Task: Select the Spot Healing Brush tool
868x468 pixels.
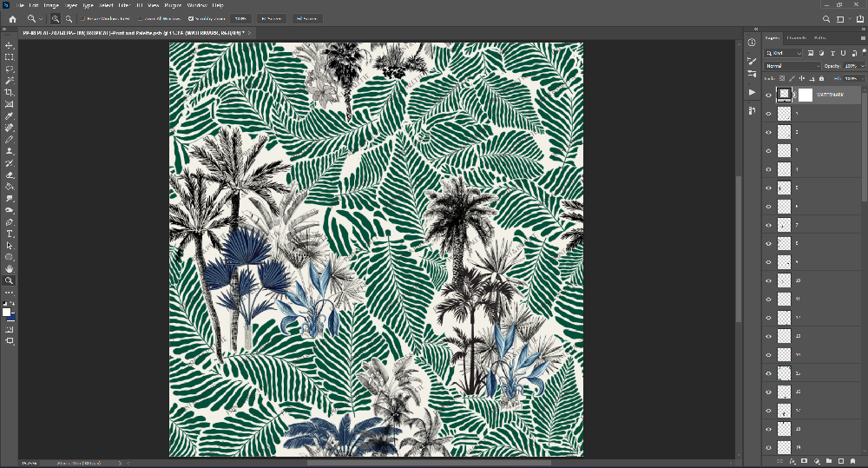Action: point(10,128)
